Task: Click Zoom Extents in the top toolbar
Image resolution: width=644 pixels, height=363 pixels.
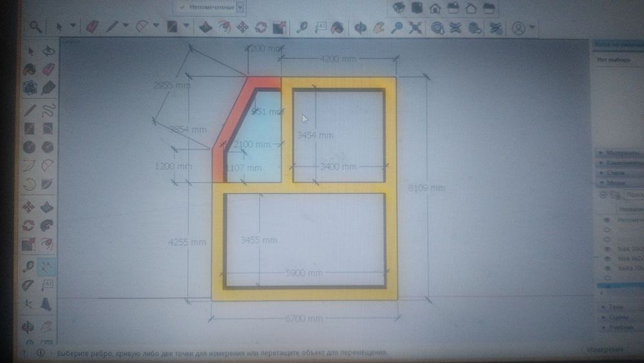Action: (x=415, y=28)
